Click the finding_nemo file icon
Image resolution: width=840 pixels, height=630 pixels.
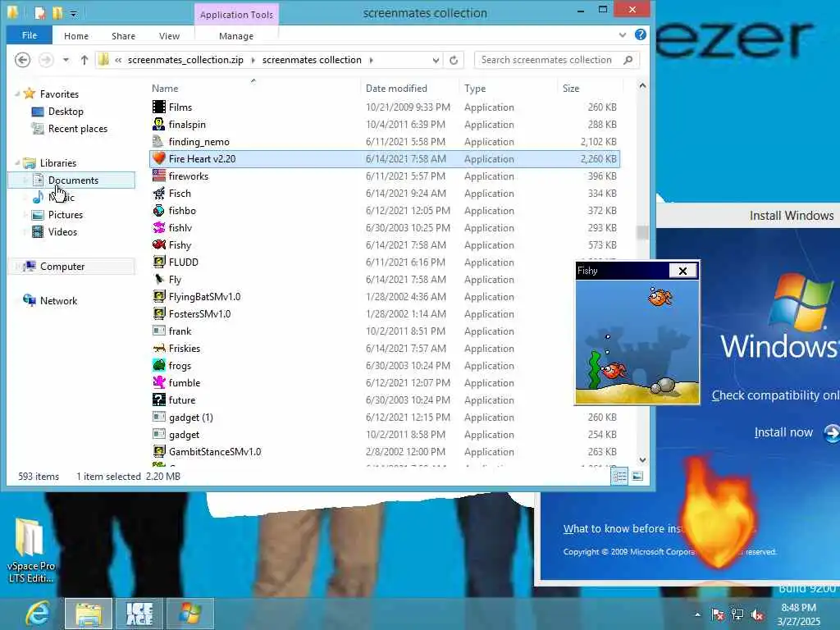(158, 141)
